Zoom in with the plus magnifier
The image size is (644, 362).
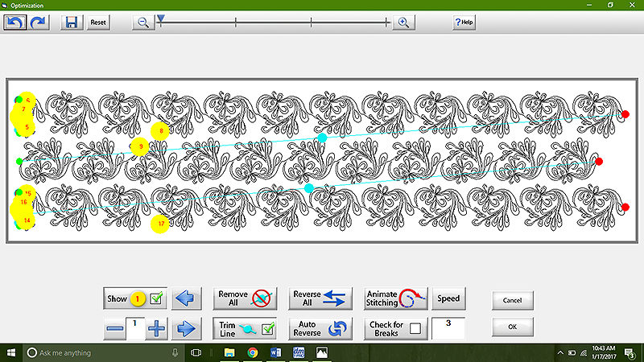(403, 23)
